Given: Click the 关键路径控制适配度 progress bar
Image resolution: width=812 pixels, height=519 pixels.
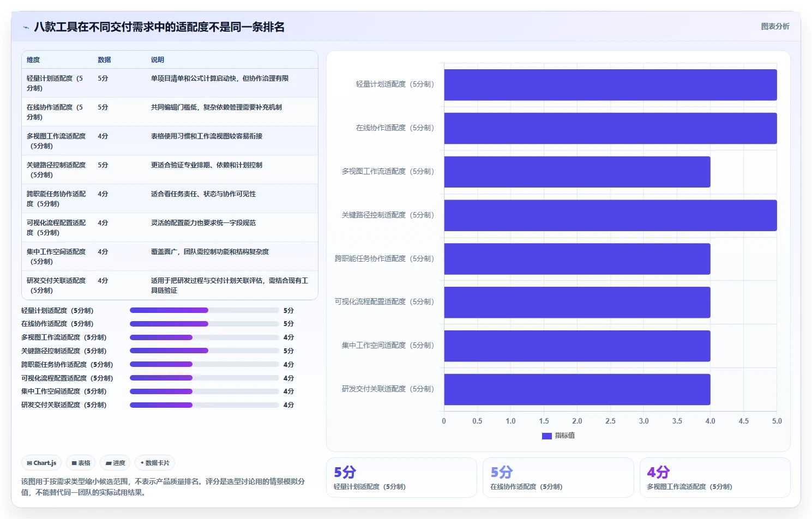Looking at the screenshot, I should [x=204, y=351].
